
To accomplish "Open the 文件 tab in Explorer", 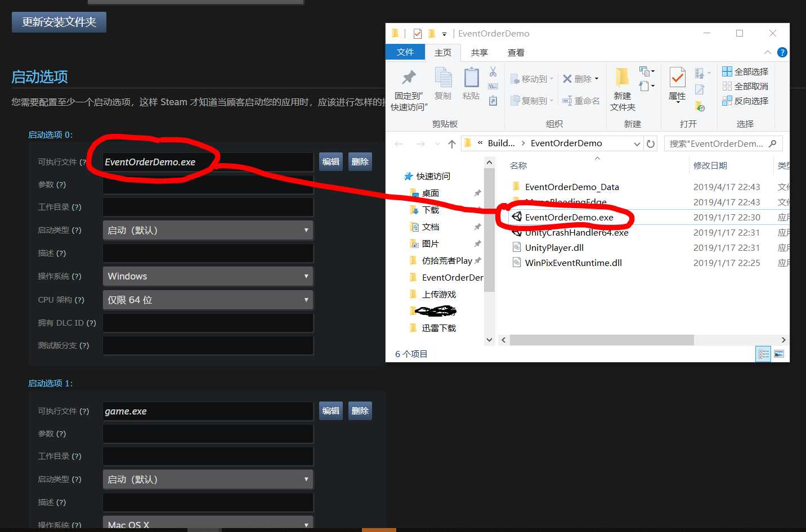I will pyautogui.click(x=405, y=52).
